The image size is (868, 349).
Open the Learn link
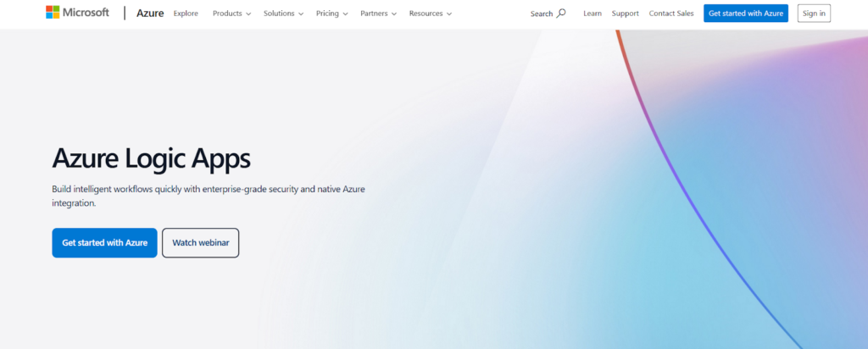(593, 14)
